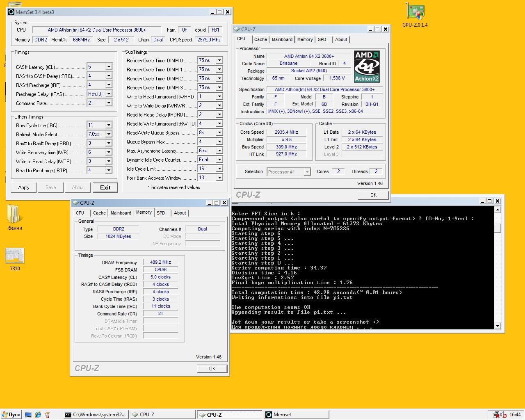Open the 7310 desktop file icon
Image resolution: width=525 pixels, height=420 pixels.
coord(15,259)
